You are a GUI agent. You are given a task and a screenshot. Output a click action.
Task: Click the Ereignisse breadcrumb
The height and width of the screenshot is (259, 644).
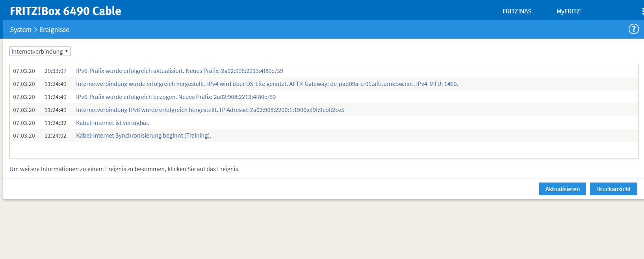point(54,30)
